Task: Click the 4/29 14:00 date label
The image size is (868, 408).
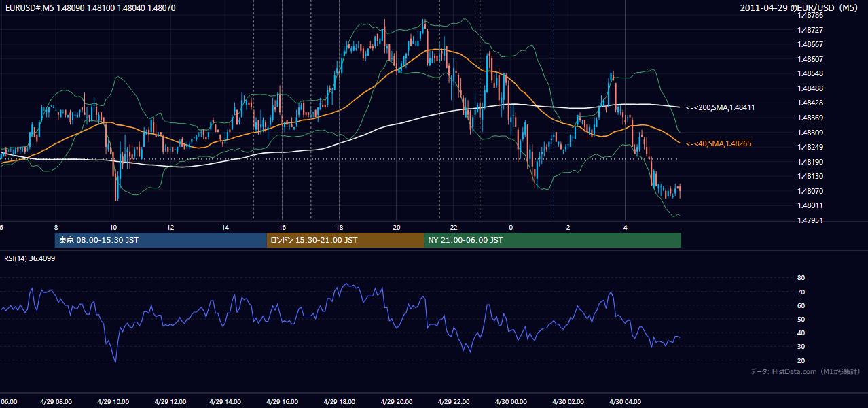Action: [226, 402]
